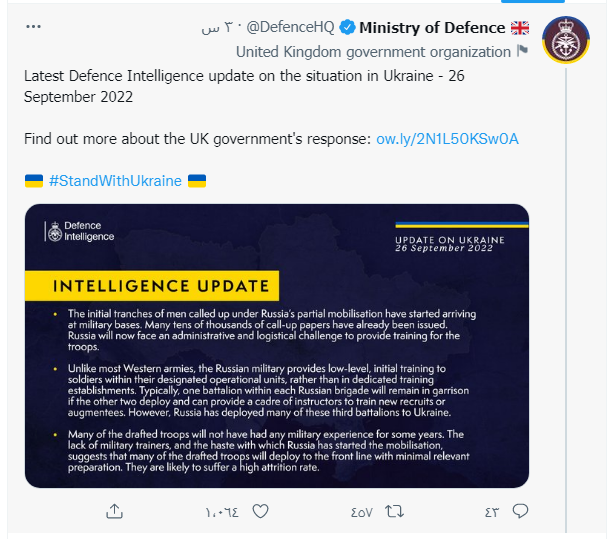Click the UK flag emoji beside the name

coord(521,27)
